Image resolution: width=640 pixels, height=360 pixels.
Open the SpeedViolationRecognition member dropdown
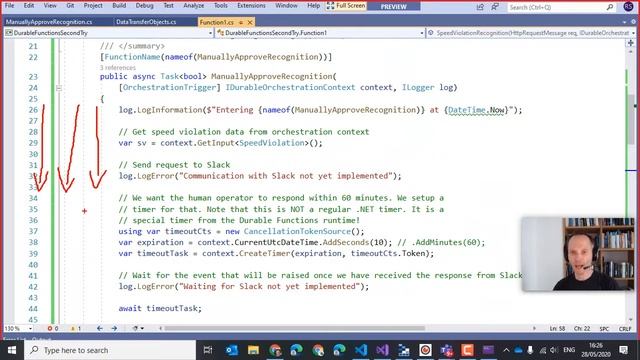tap(531, 33)
